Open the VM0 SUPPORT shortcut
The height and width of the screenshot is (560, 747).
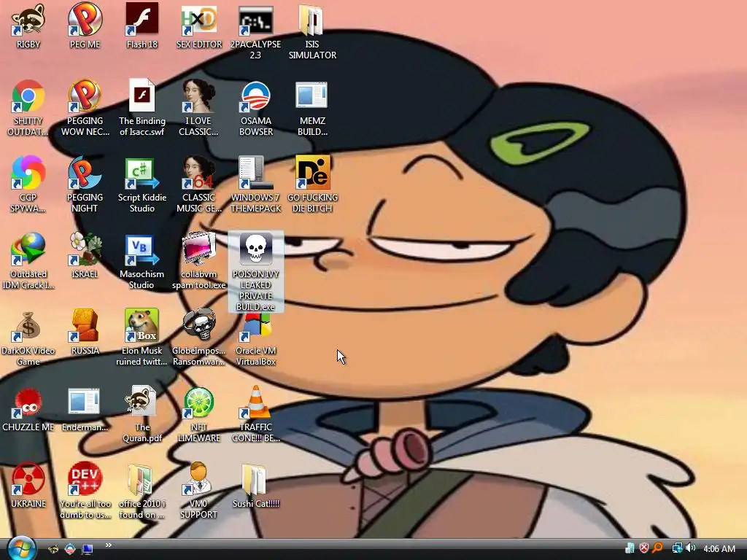tap(199, 479)
